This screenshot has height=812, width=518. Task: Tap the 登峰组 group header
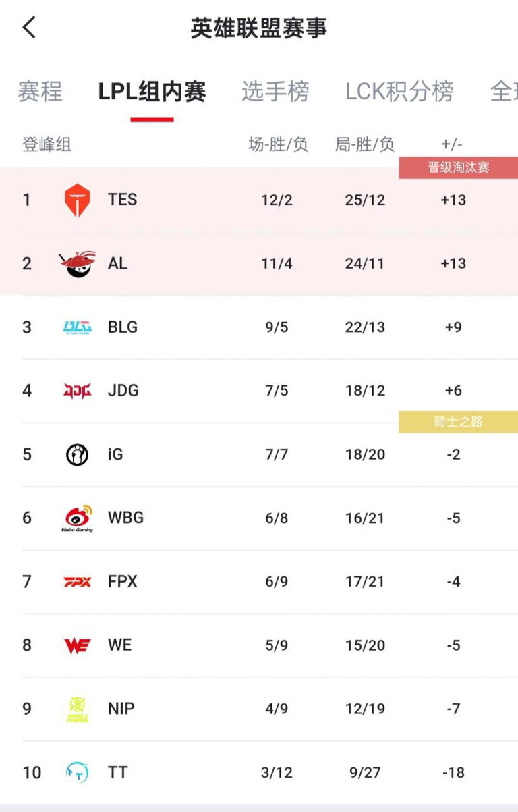[47, 144]
